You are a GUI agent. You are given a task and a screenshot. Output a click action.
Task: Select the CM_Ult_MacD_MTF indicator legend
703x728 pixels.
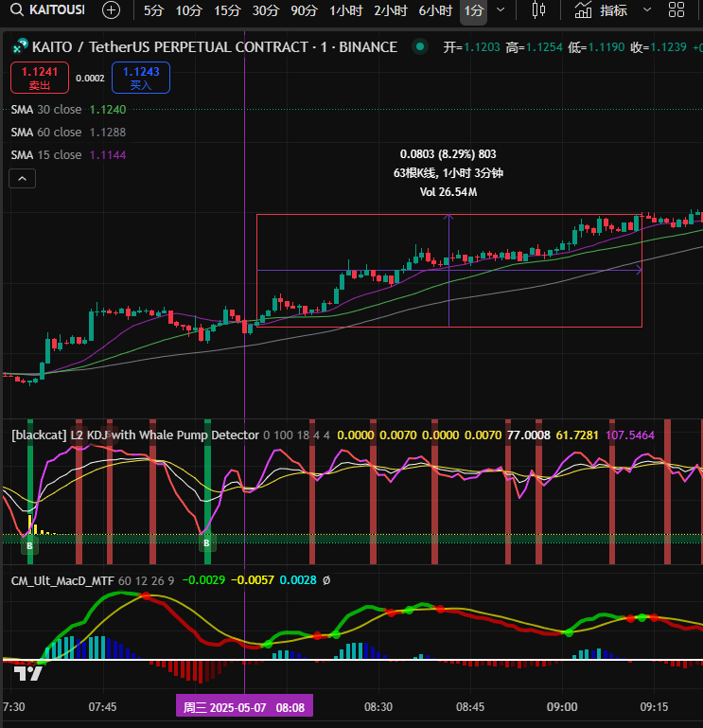click(62, 580)
